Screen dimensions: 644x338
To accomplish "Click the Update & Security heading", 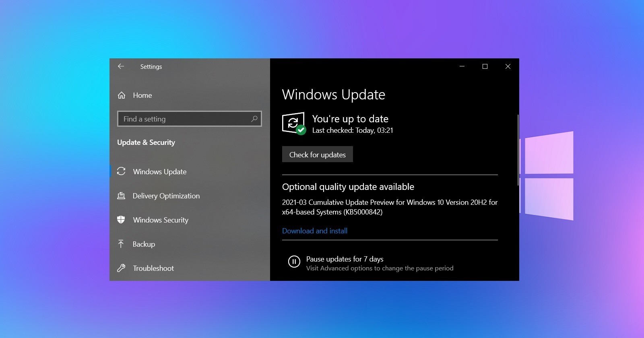I will click(x=146, y=142).
